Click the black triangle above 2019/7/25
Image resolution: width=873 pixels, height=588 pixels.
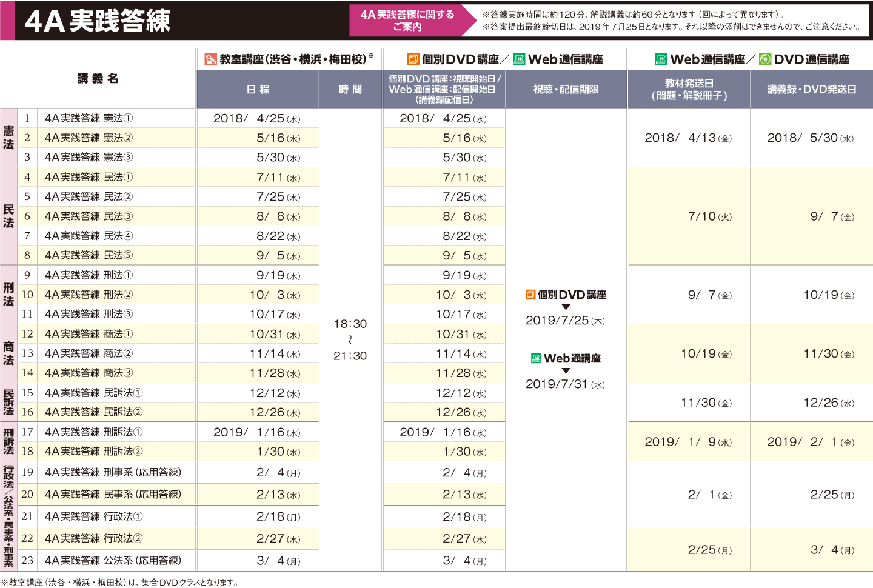(x=566, y=307)
